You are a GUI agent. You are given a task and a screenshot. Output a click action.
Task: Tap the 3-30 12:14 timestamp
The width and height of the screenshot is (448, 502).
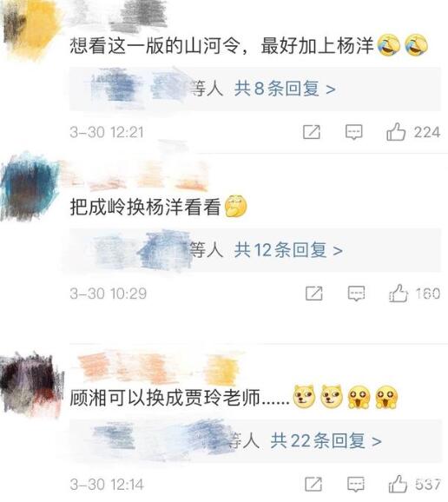(x=107, y=484)
